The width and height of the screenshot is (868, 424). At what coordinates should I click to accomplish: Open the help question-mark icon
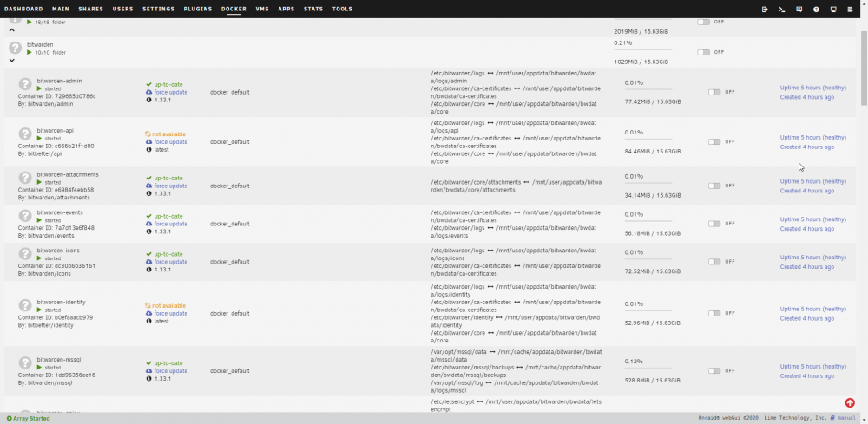[816, 10]
